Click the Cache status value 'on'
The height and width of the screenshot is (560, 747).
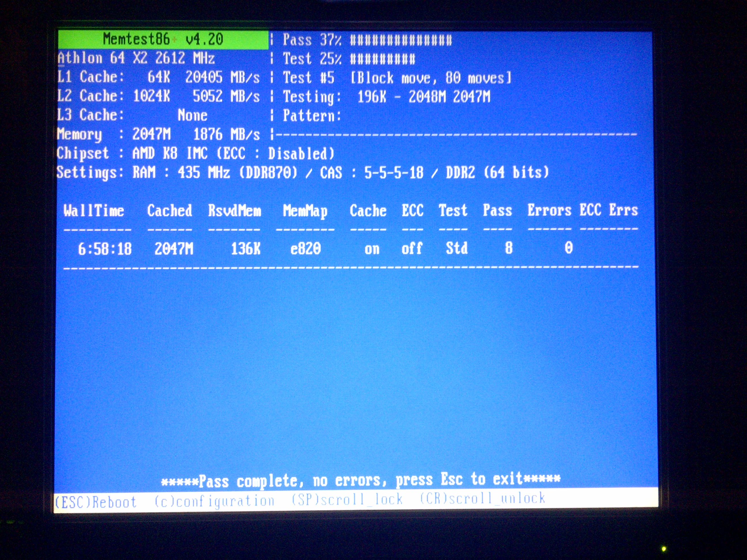pos(372,249)
